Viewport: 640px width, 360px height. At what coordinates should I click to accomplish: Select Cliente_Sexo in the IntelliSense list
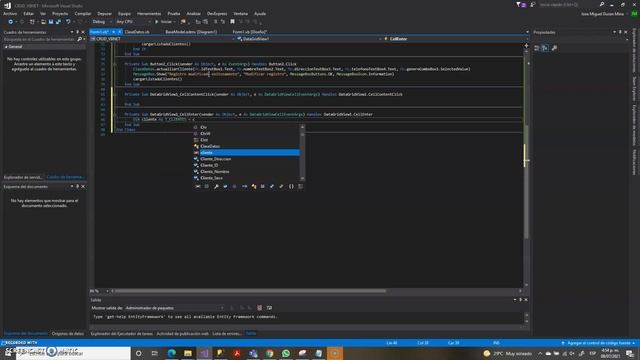point(247,178)
